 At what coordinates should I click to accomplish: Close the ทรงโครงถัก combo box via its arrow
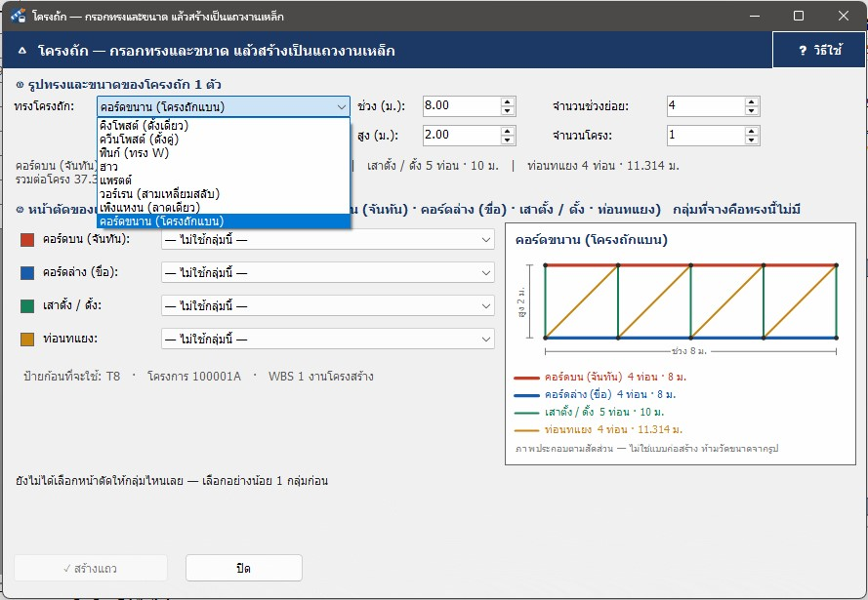click(x=342, y=106)
